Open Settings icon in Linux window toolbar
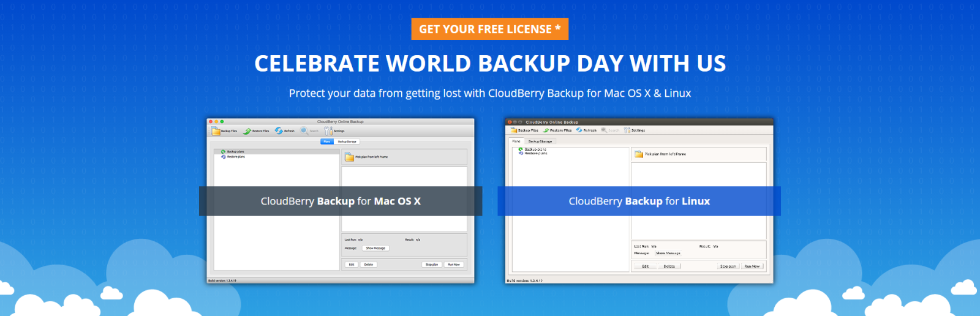The height and width of the screenshot is (316, 980). pos(627,130)
